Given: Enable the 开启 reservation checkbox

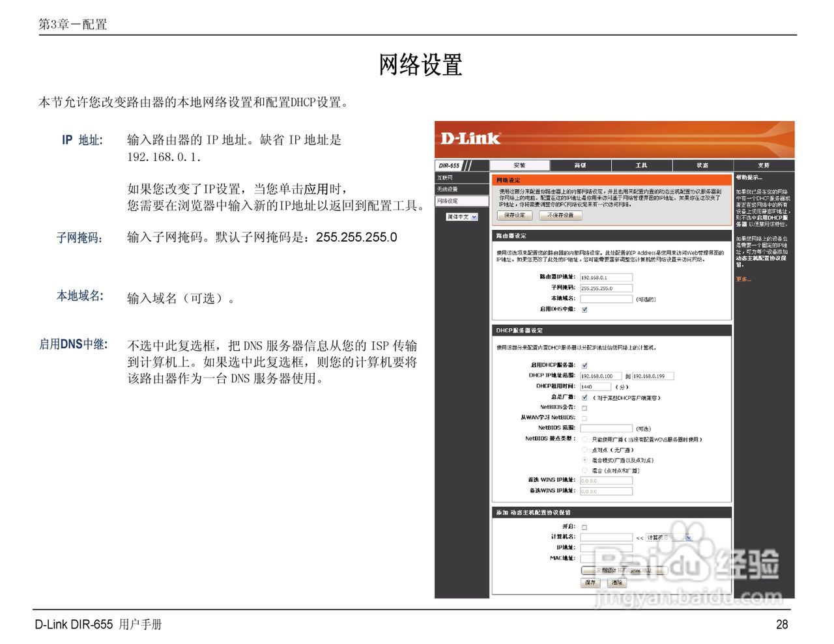Looking at the screenshot, I should [584, 527].
